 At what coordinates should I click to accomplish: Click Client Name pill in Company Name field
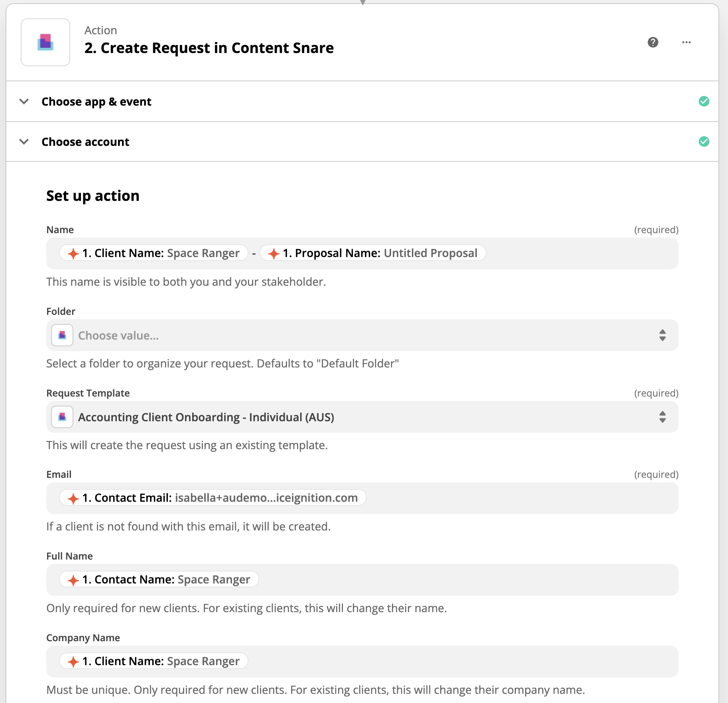pyautogui.click(x=153, y=661)
